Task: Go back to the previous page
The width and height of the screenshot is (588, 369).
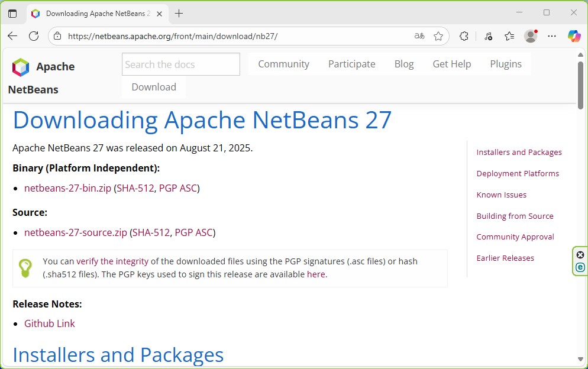Action: pos(12,36)
